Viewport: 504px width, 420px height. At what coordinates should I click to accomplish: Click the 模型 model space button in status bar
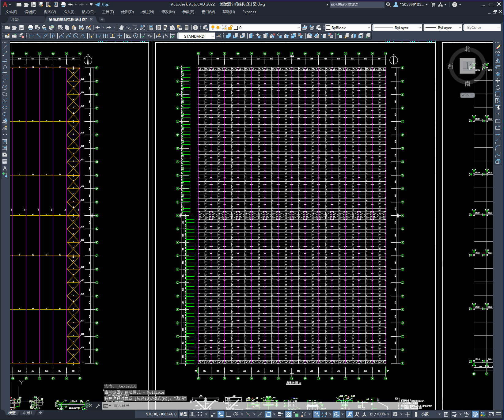[184, 414]
